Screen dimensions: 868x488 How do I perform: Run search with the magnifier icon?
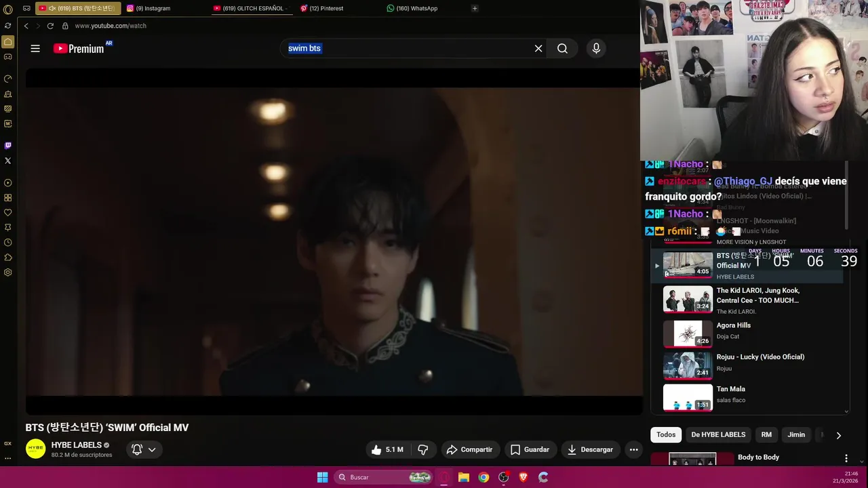[x=562, y=48]
